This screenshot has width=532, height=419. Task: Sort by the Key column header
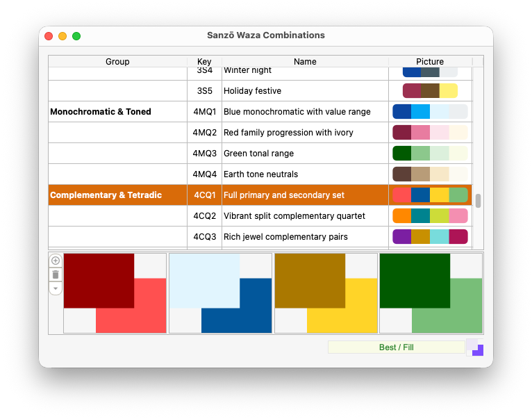pos(204,61)
